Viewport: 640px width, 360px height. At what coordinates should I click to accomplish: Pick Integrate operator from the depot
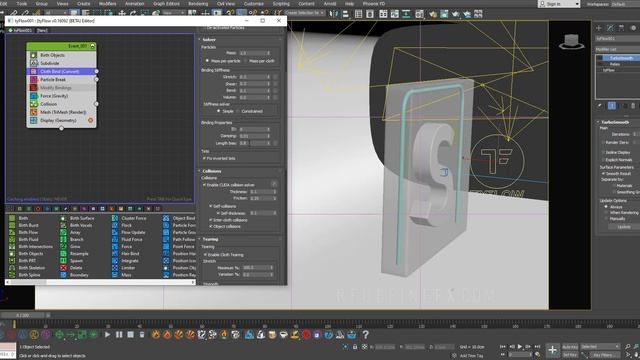(x=130, y=261)
